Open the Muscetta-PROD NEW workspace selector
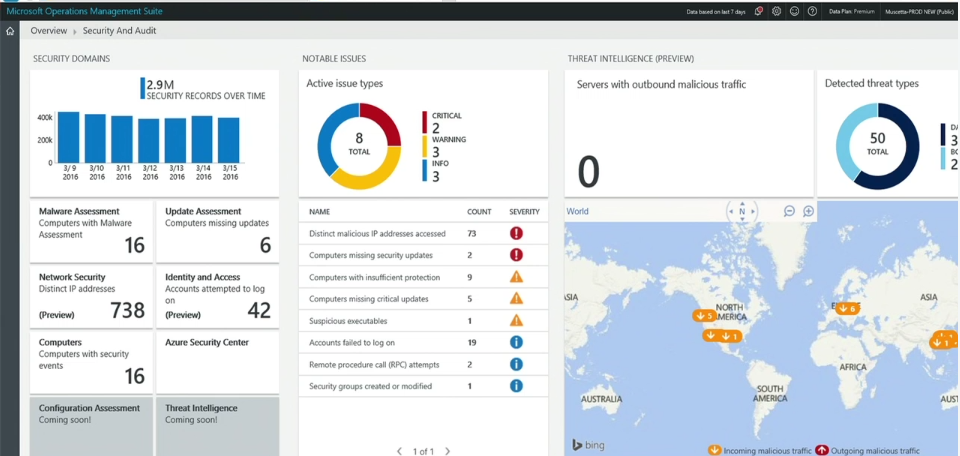The width and height of the screenshot is (960, 456). coord(919,11)
